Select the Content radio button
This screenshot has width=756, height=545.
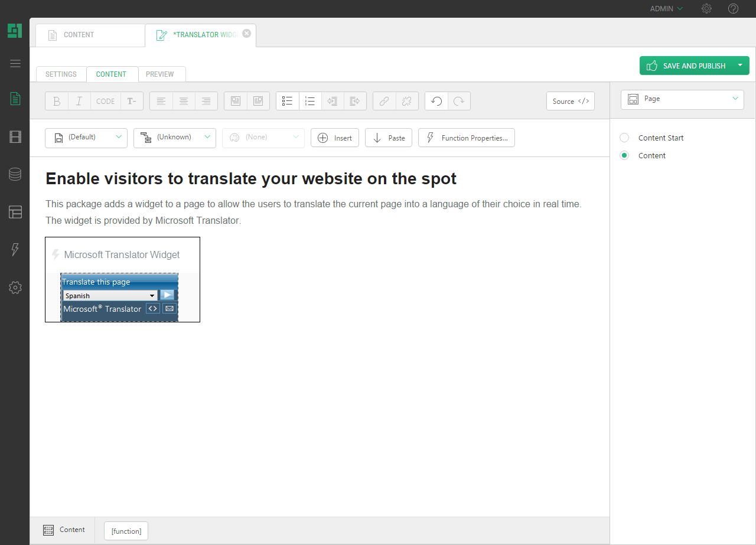[624, 155]
